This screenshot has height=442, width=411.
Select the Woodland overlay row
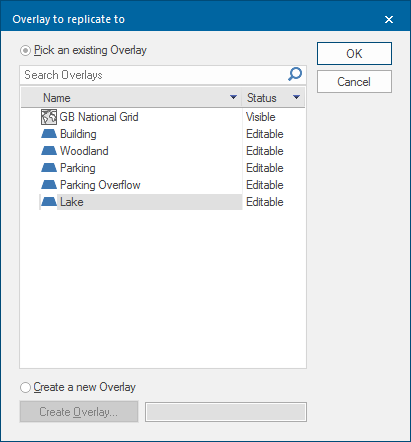pyautogui.click(x=163, y=151)
